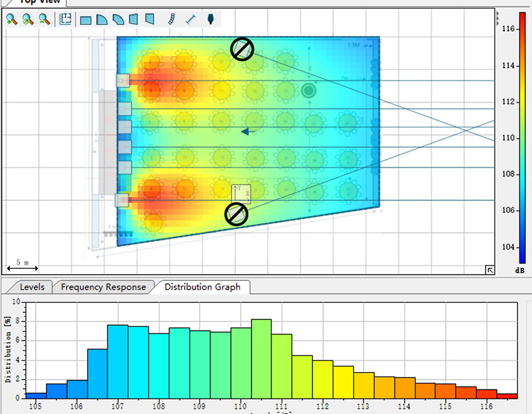Select the Distribution Graph tab
This screenshot has height=414, width=532.
click(202, 287)
